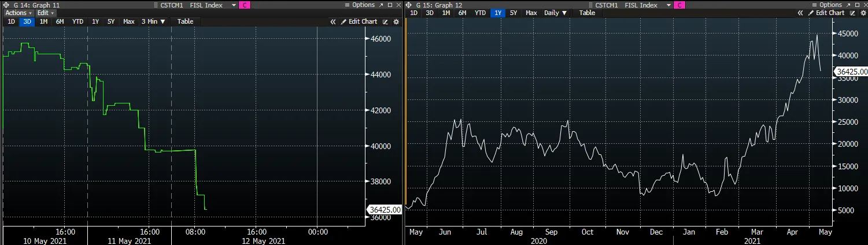Select Max range in Graph 12

tap(531, 13)
